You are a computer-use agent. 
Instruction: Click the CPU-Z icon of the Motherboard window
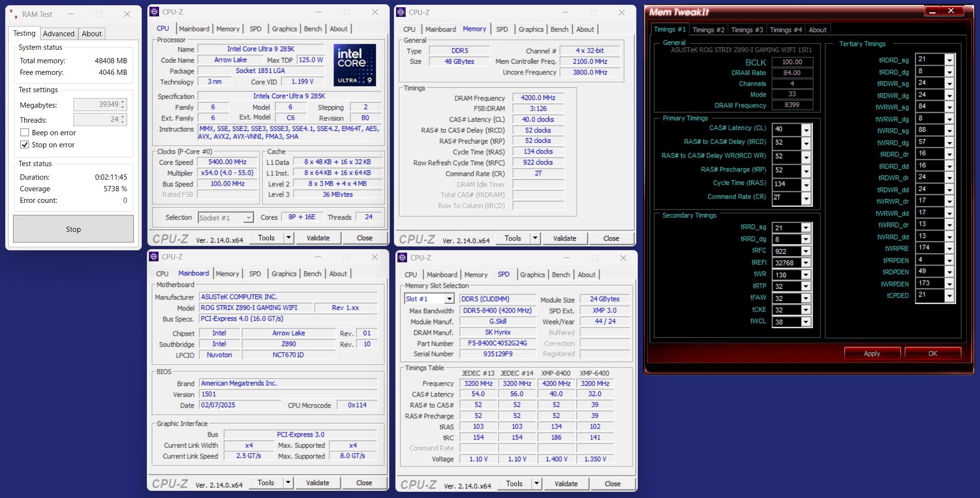[x=154, y=257]
